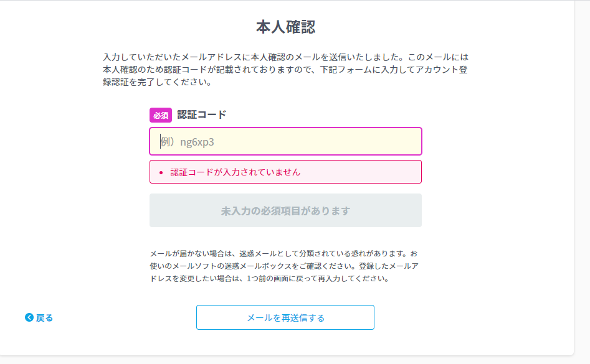
Task: Click the 認証コード field label
Action: coord(201,114)
